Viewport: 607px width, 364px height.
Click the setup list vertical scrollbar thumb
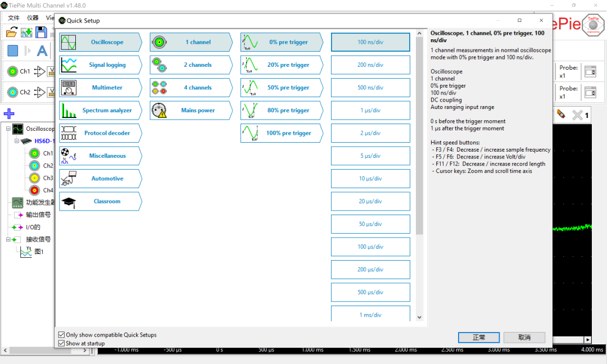pos(419,136)
